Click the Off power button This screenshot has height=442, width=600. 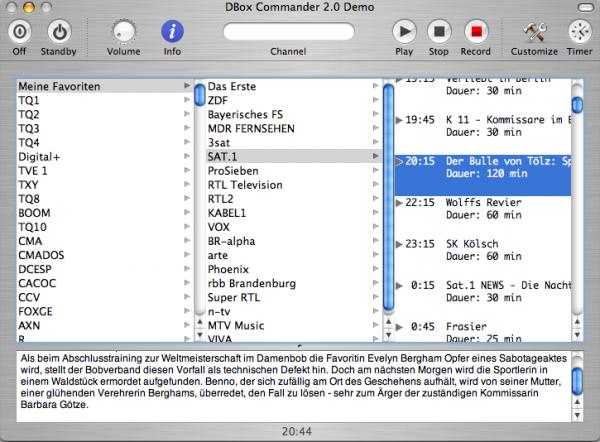pyautogui.click(x=19, y=32)
